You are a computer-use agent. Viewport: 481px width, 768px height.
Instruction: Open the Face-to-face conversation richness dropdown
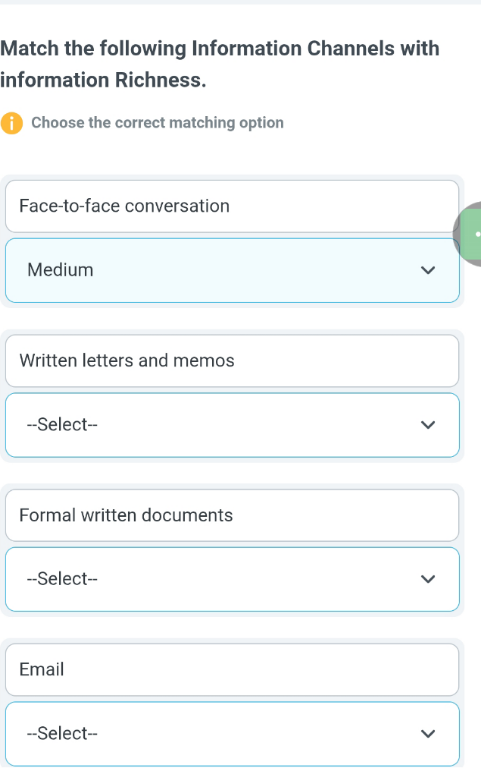pos(232,270)
